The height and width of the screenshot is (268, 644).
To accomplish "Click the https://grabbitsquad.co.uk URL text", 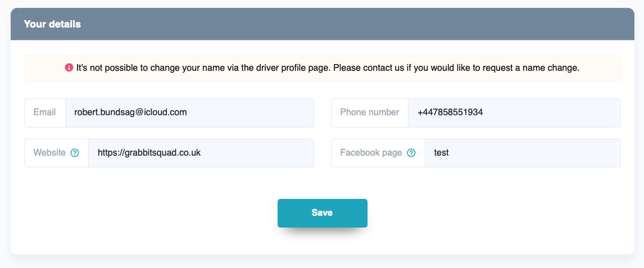I will (149, 153).
